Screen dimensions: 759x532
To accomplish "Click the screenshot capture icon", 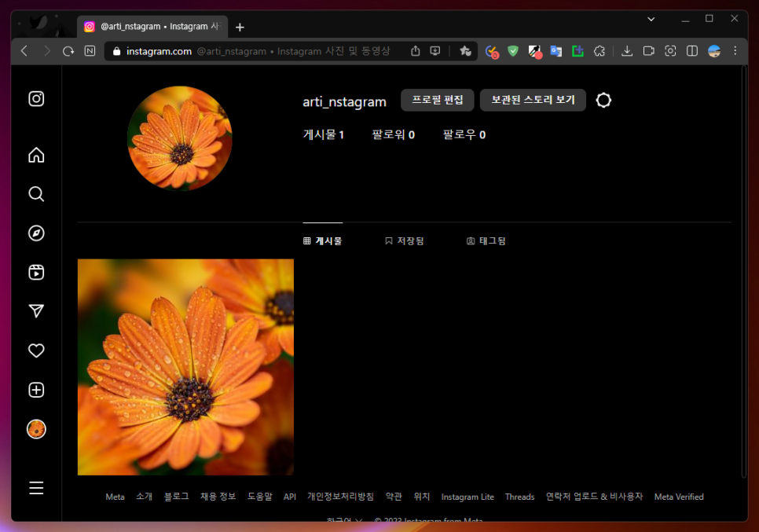I will [670, 51].
